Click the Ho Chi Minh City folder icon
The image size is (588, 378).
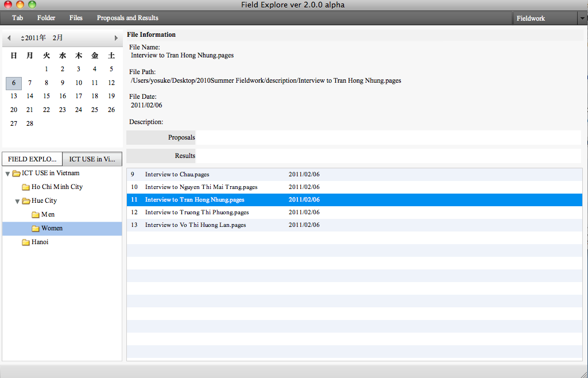[x=26, y=187]
